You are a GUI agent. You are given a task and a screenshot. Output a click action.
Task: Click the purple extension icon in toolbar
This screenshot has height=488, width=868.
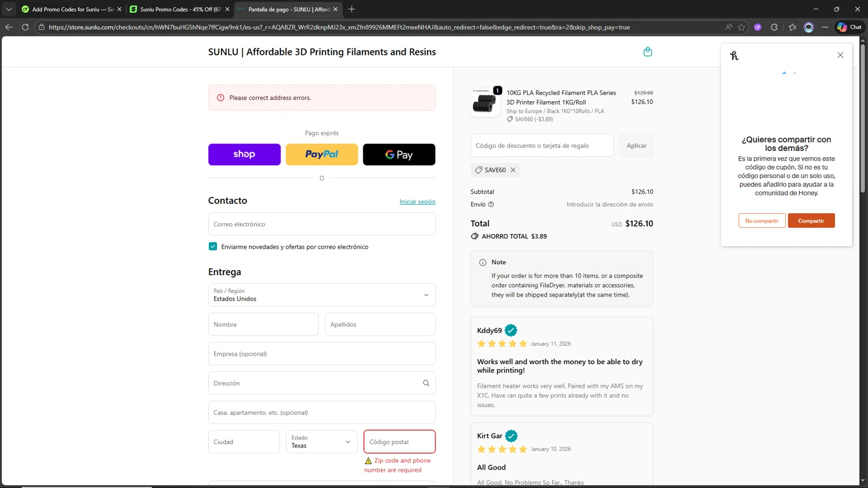click(x=757, y=27)
